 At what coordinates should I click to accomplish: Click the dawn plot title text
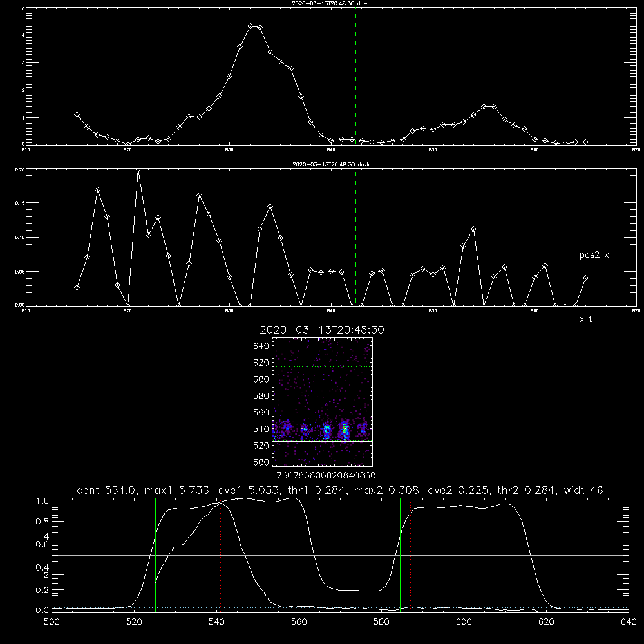(331, 3)
